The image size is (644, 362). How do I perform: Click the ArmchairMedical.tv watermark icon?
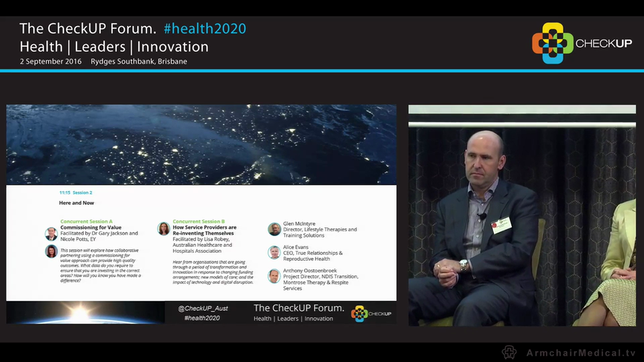pyautogui.click(x=509, y=352)
